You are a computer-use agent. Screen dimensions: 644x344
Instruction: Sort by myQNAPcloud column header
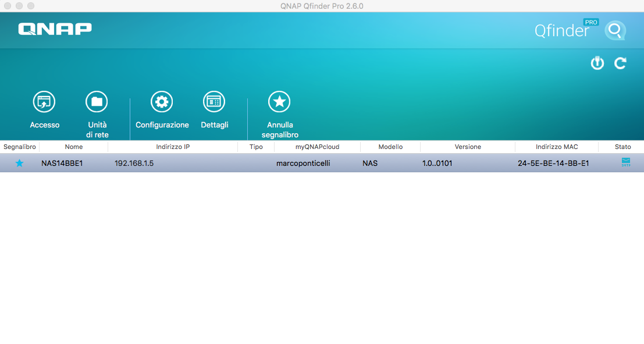tap(317, 147)
